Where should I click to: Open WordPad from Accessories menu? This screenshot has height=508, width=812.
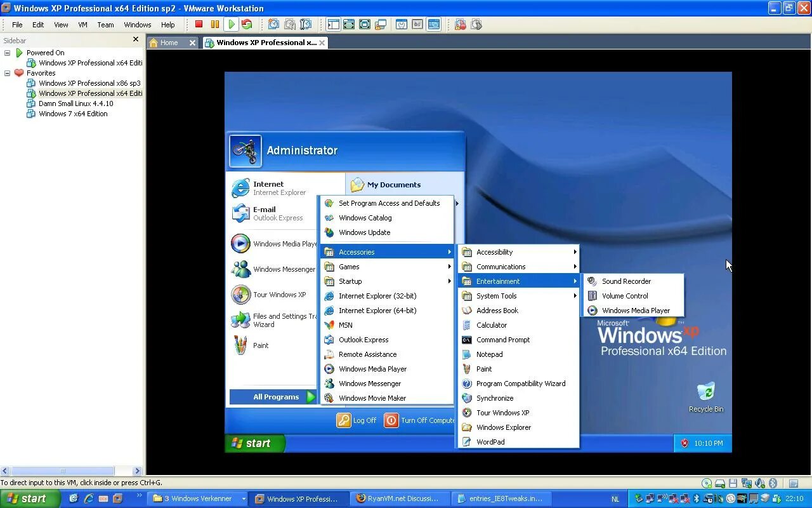point(518,442)
